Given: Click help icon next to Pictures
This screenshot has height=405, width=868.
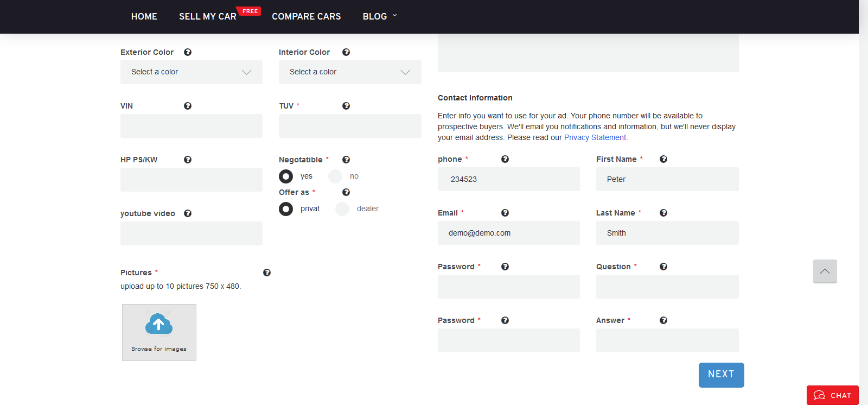Looking at the screenshot, I should pos(267,273).
